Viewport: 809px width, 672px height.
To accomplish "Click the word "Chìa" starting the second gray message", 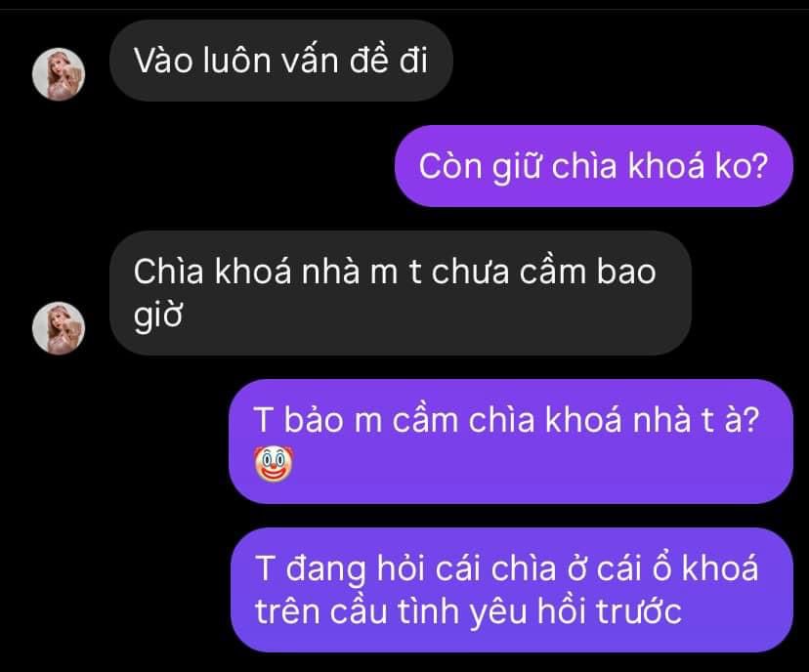I will [x=168, y=272].
